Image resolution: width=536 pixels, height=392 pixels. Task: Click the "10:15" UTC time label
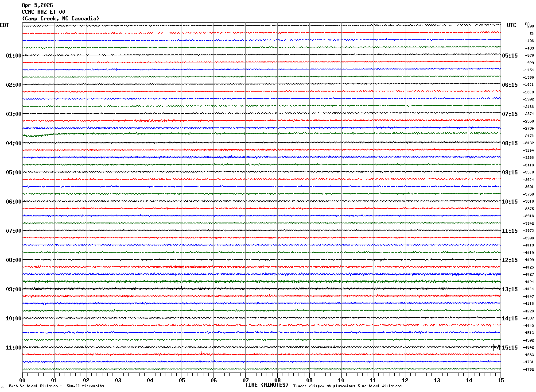(510, 202)
